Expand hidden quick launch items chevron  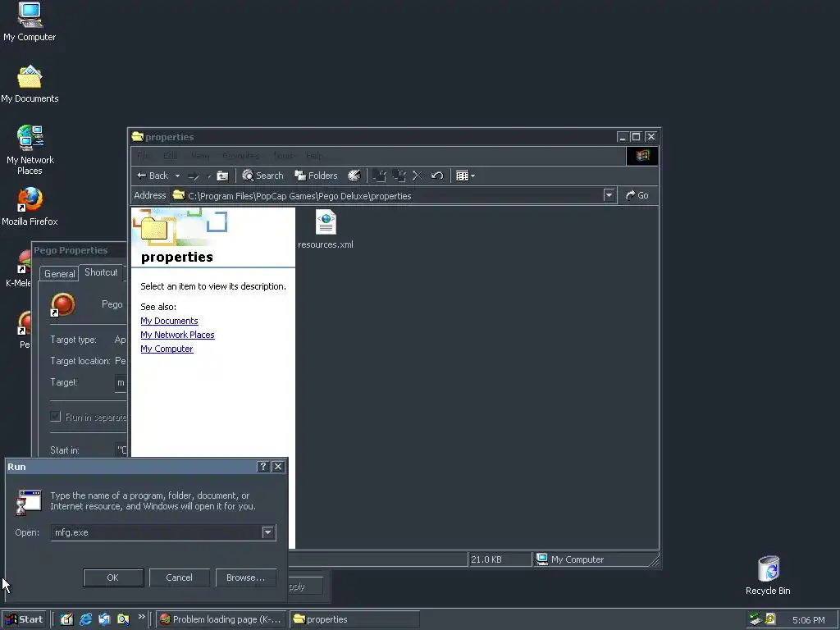click(x=141, y=617)
